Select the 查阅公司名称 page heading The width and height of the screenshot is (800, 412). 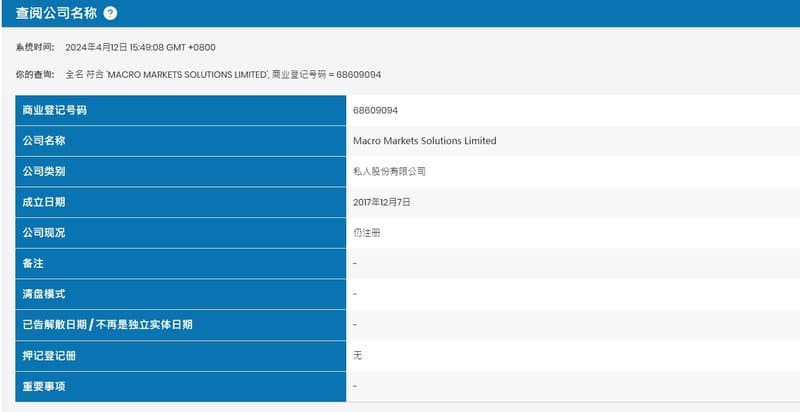56,14
